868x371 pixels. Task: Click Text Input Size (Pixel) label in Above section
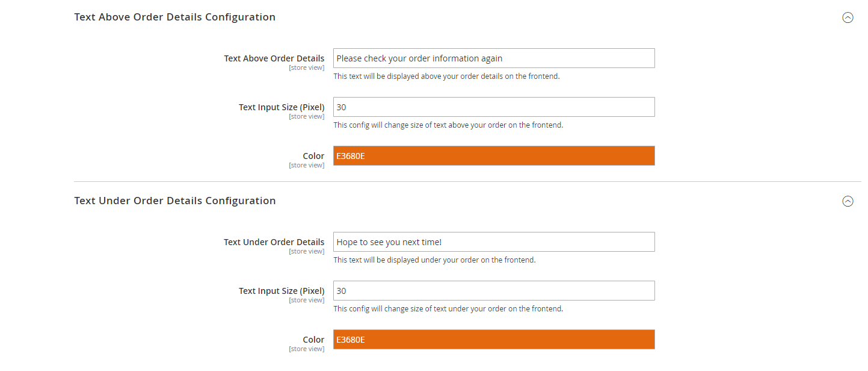click(281, 107)
